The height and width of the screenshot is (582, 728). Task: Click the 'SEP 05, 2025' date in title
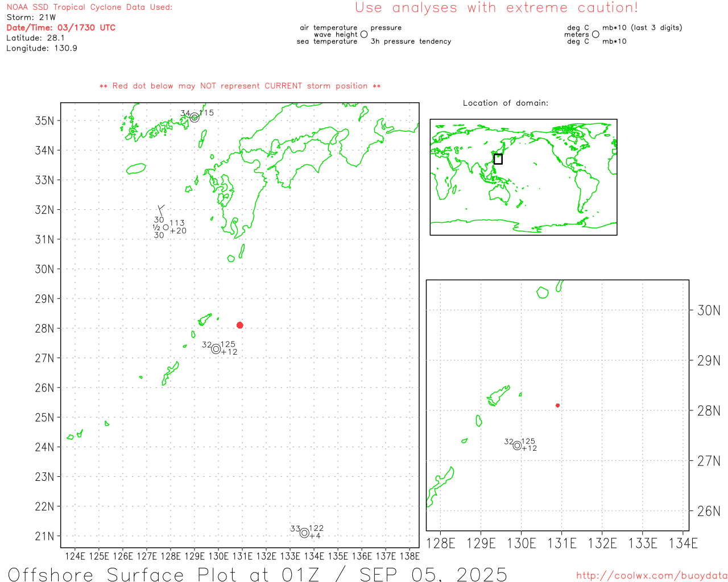[433, 574]
